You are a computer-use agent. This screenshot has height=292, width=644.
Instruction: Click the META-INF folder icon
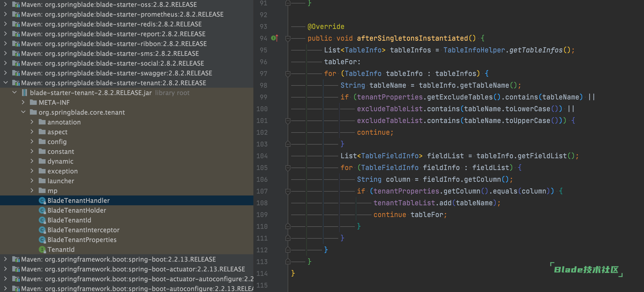coord(33,102)
